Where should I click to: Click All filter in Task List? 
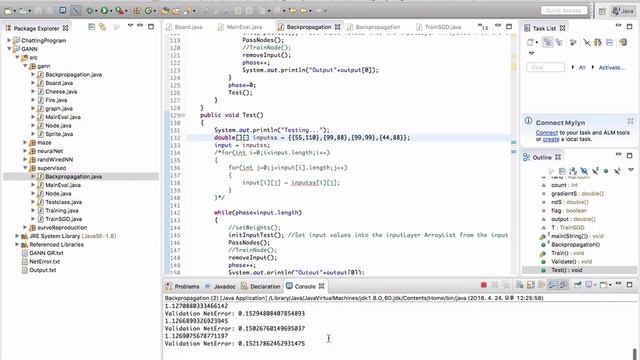click(x=582, y=67)
